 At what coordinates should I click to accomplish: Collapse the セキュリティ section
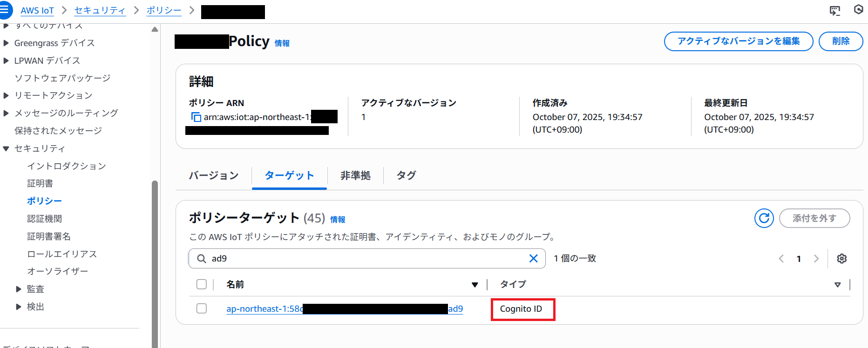click(x=6, y=149)
